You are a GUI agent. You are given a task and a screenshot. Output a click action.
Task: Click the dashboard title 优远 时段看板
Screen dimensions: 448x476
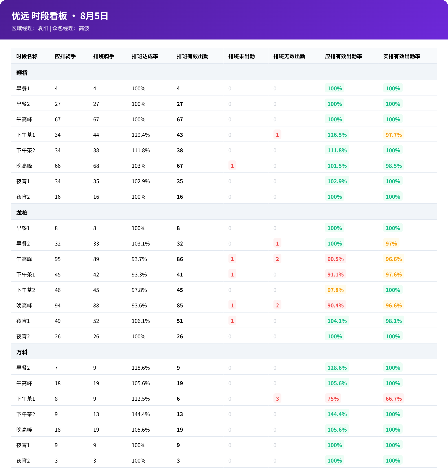coord(39,16)
